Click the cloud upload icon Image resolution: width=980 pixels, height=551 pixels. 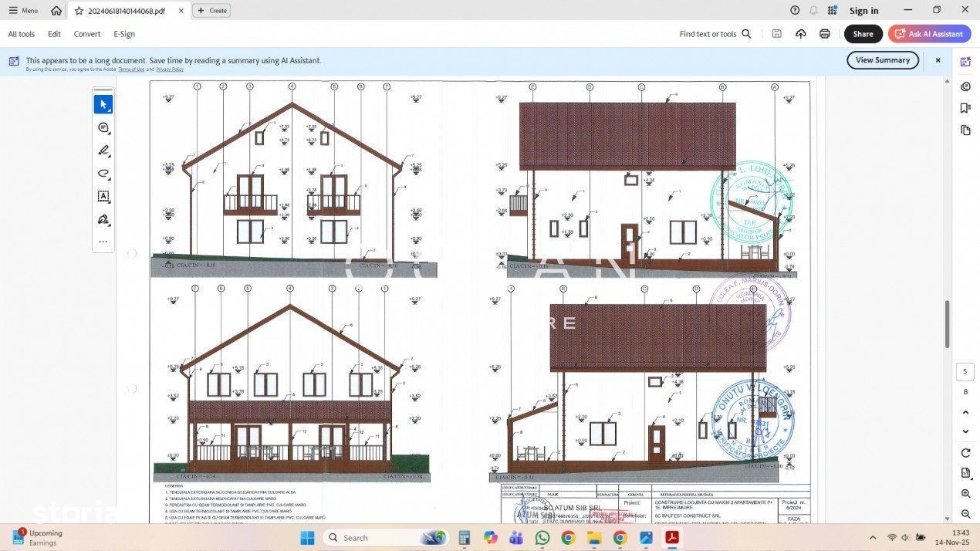click(801, 34)
